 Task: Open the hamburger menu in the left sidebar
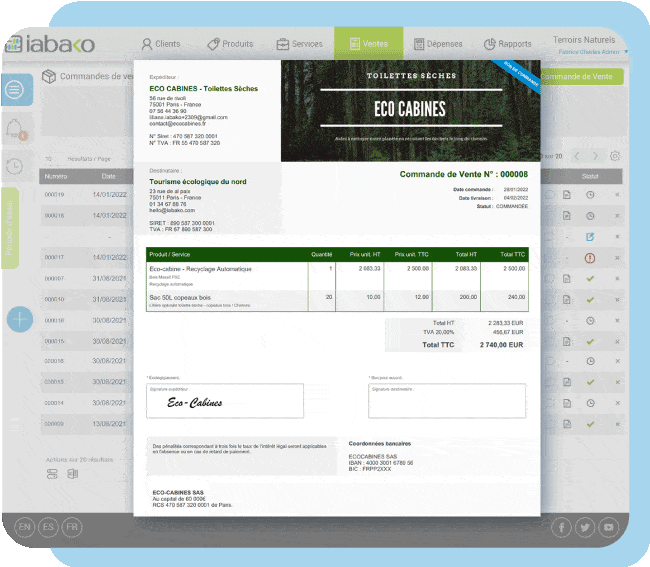pos(17,90)
